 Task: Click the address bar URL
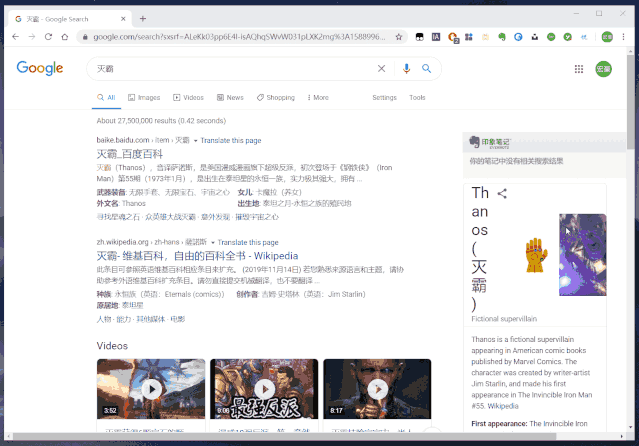point(239,37)
